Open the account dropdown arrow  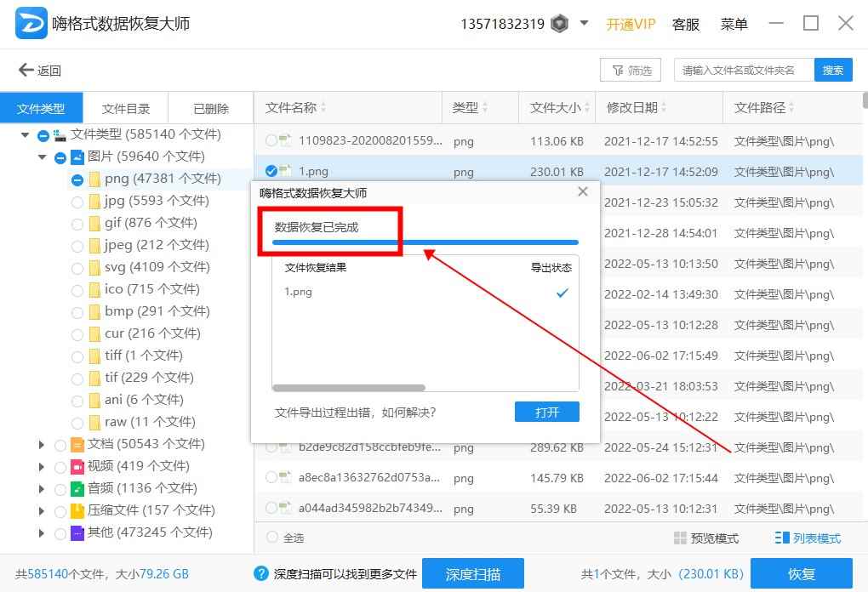point(584,23)
